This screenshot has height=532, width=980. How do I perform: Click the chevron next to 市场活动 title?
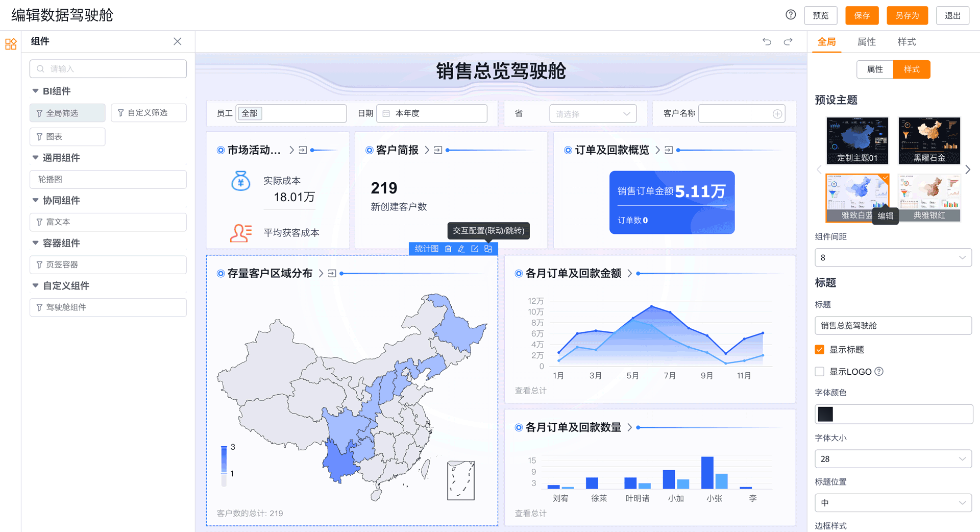tap(291, 150)
